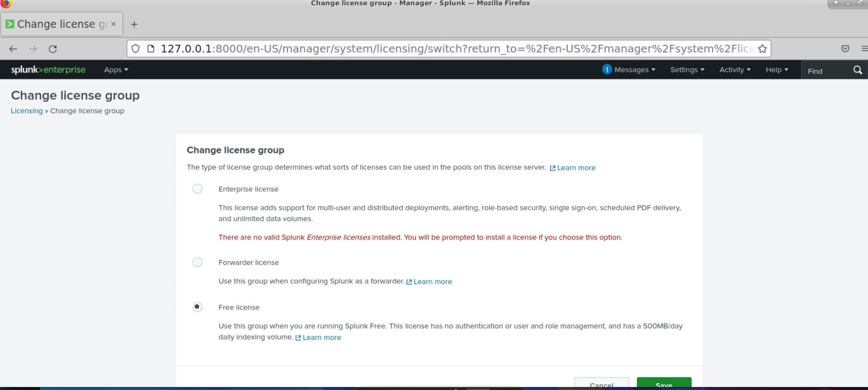Click the Find search field
Viewport: 868px width, 390px height.
[825, 71]
